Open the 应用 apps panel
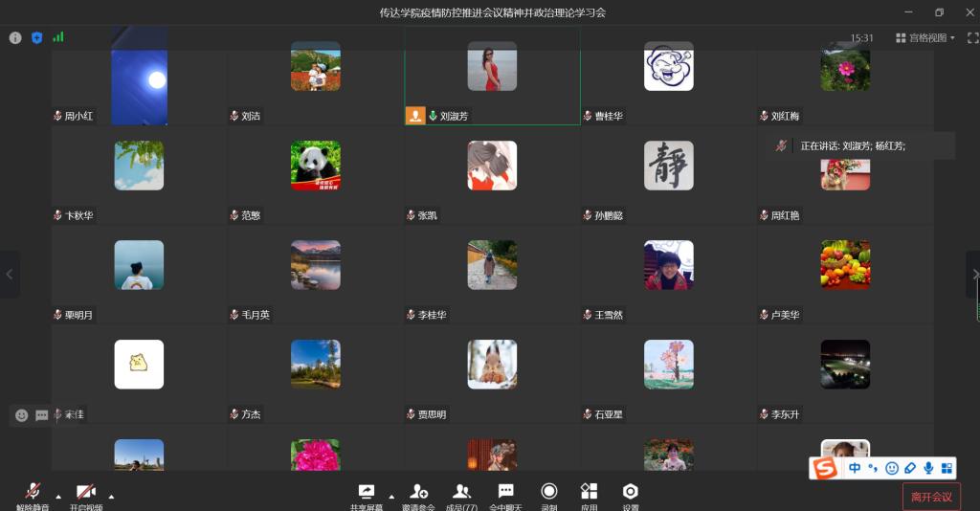The image size is (980, 511). [589, 498]
